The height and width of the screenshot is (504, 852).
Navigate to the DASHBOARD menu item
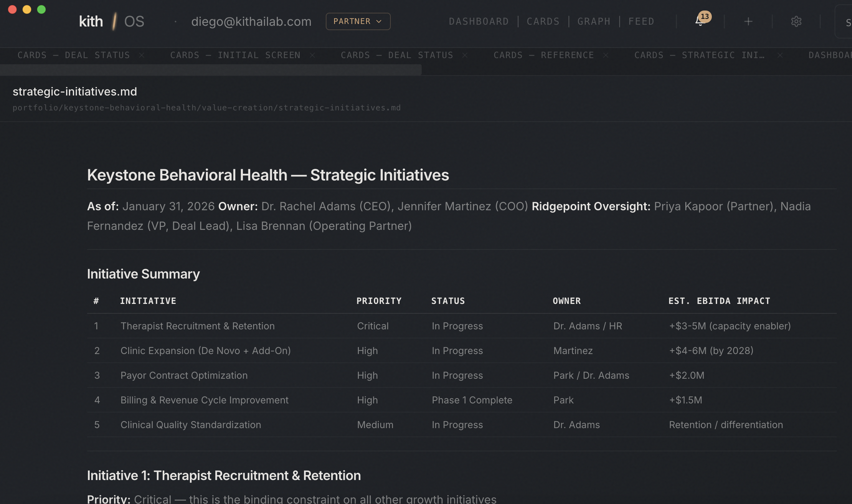(x=479, y=21)
